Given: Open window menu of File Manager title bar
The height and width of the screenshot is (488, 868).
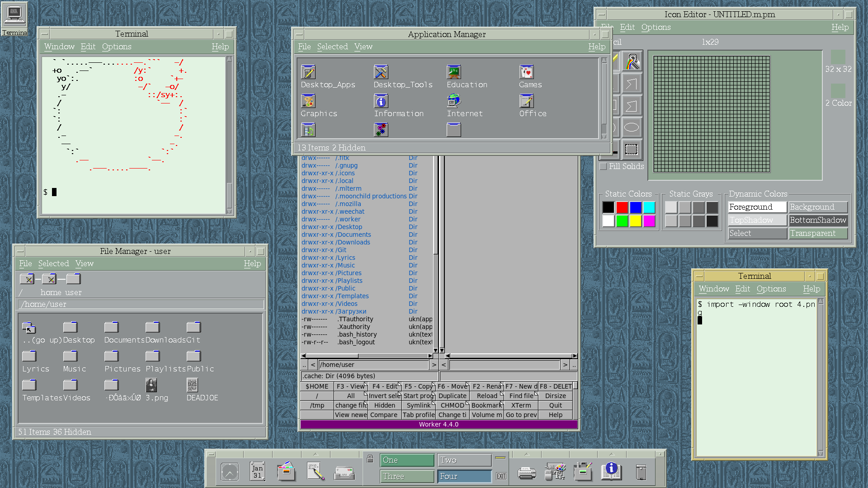Looking at the screenshot, I should pyautogui.click(x=20, y=251).
